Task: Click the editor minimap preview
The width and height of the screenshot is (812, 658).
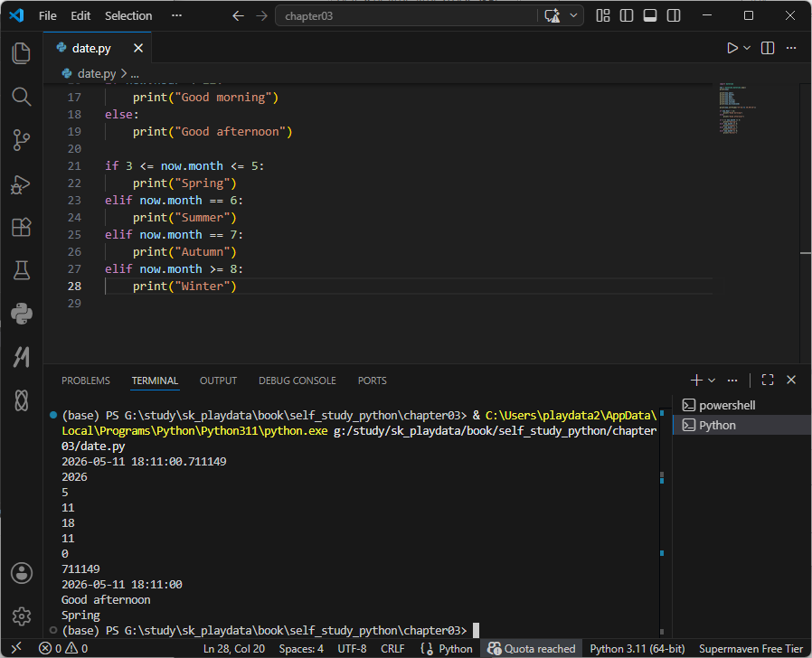Action: tap(738, 108)
